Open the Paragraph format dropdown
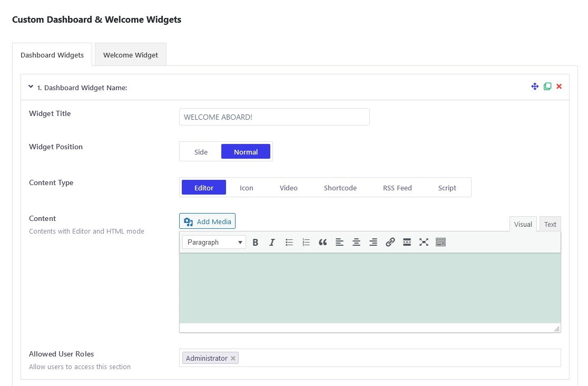 click(x=214, y=242)
